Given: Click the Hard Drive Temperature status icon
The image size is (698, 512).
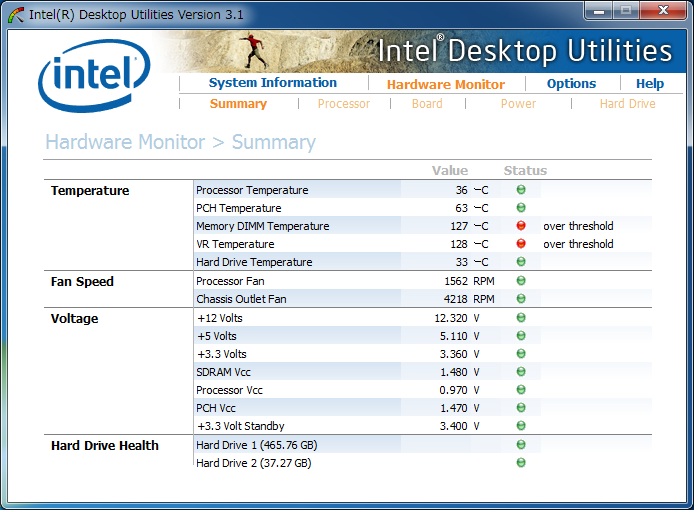Looking at the screenshot, I should pos(521,262).
